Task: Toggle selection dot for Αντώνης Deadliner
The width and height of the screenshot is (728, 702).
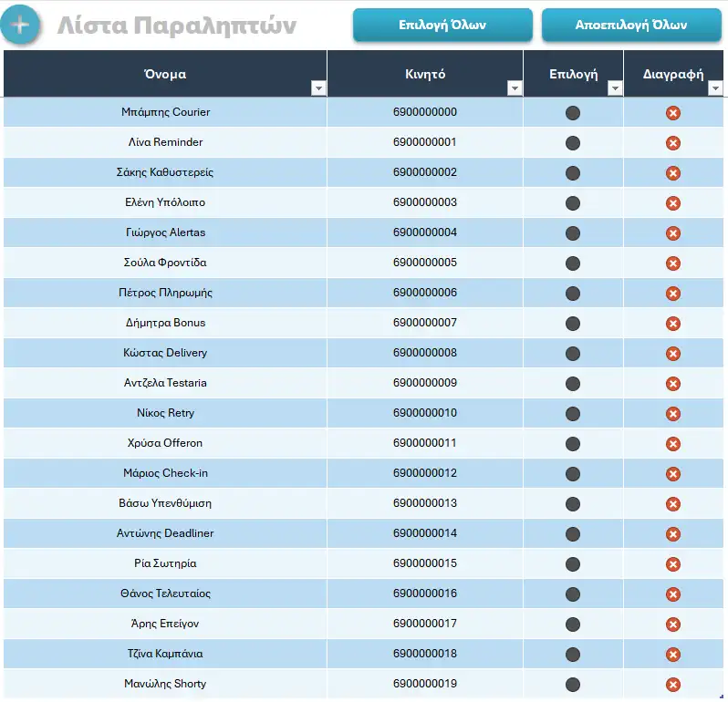Action: 573,534
